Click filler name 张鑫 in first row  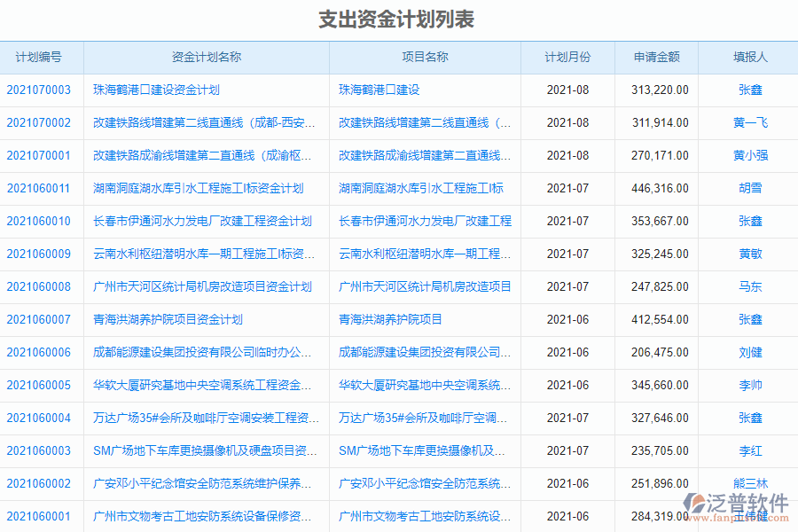coord(749,90)
